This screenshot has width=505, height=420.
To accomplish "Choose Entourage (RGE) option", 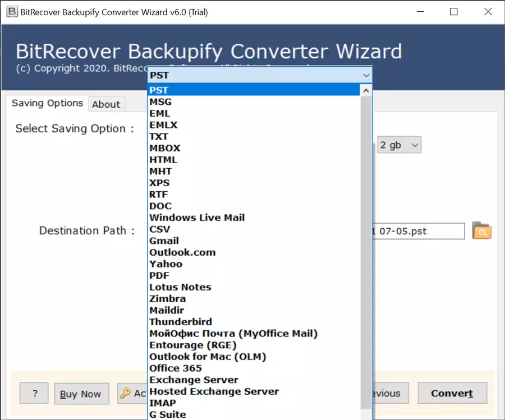I will [x=254, y=345].
